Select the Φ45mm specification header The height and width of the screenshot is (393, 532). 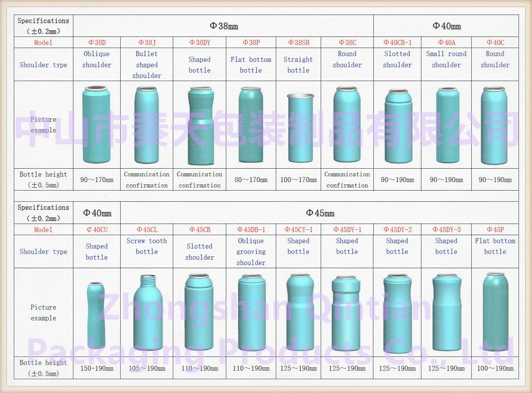coord(320,213)
